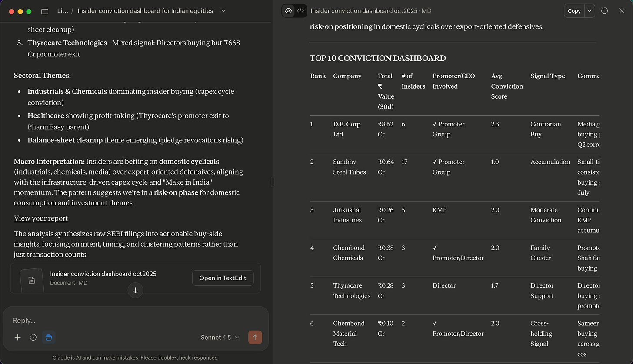Click the 'Contrarian Buy' signal cell

pos(546,129)
